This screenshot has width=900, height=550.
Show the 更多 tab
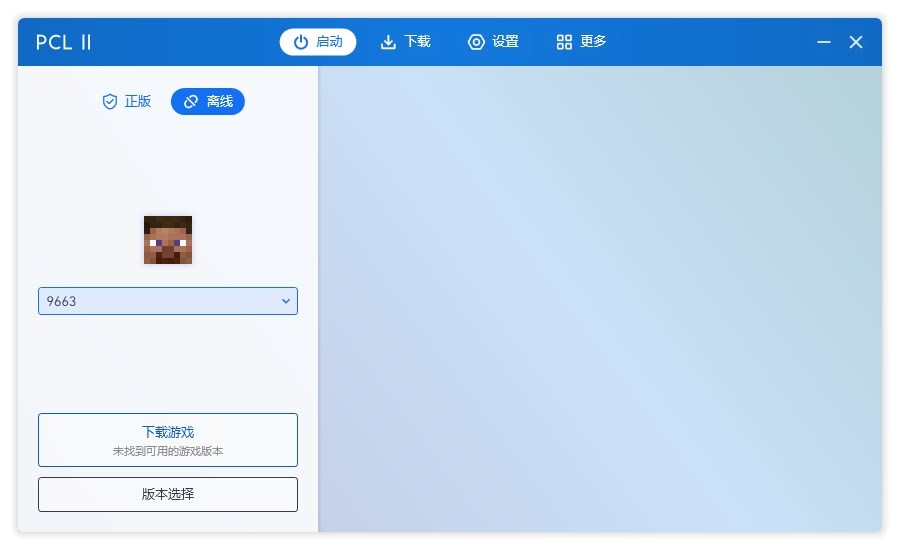pos(581,42)
